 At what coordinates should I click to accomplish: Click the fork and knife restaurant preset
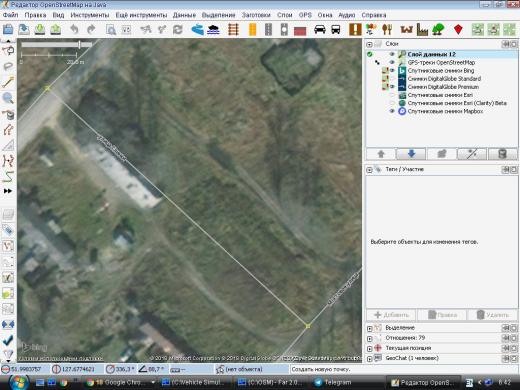[x=387, y=30]
